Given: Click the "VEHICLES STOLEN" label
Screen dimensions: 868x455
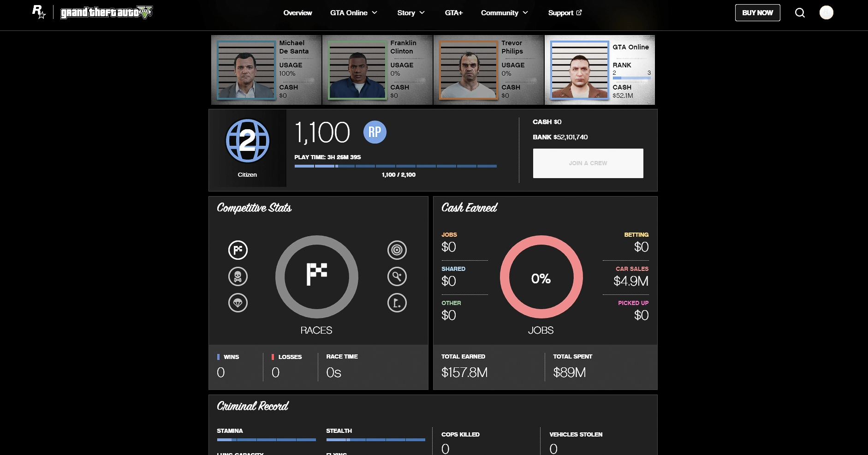Looking at the screenshot, I should [576, 435].
